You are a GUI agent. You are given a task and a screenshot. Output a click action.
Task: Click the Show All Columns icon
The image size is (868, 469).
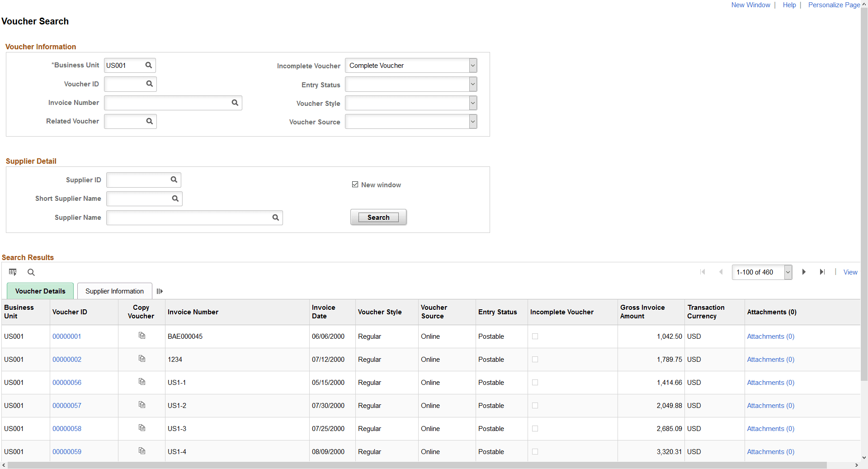pyautogui.click(x=159, y=291)
